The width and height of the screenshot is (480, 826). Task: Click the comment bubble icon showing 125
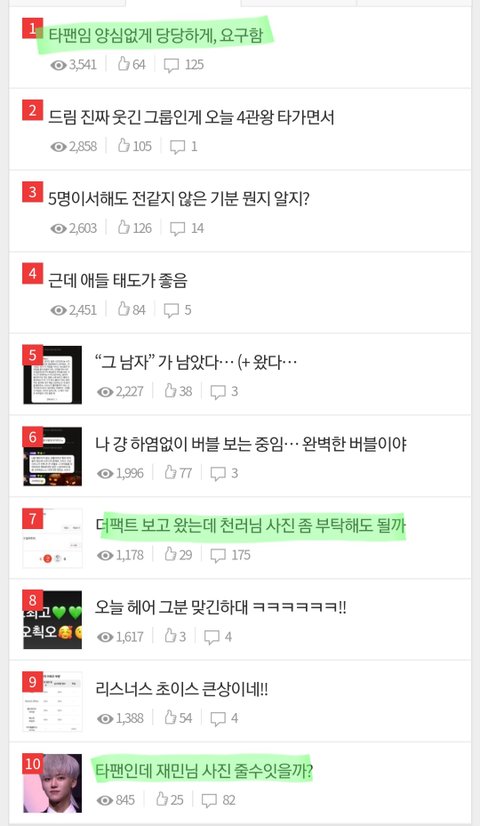[x=171, y=65]
